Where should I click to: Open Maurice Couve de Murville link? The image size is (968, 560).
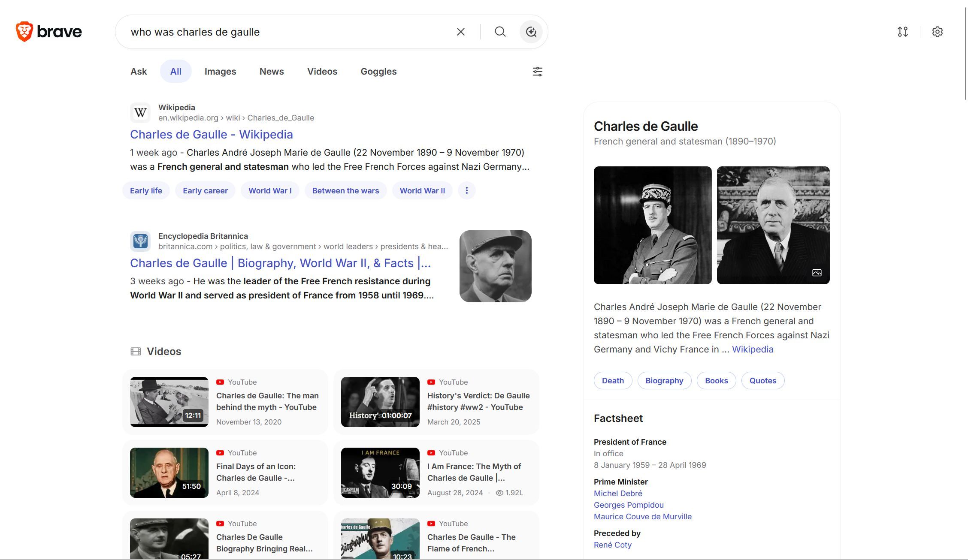[x=643, y=517]
